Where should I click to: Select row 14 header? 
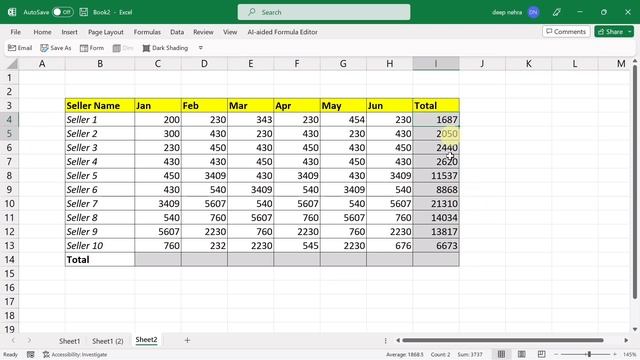click(9, 260)
